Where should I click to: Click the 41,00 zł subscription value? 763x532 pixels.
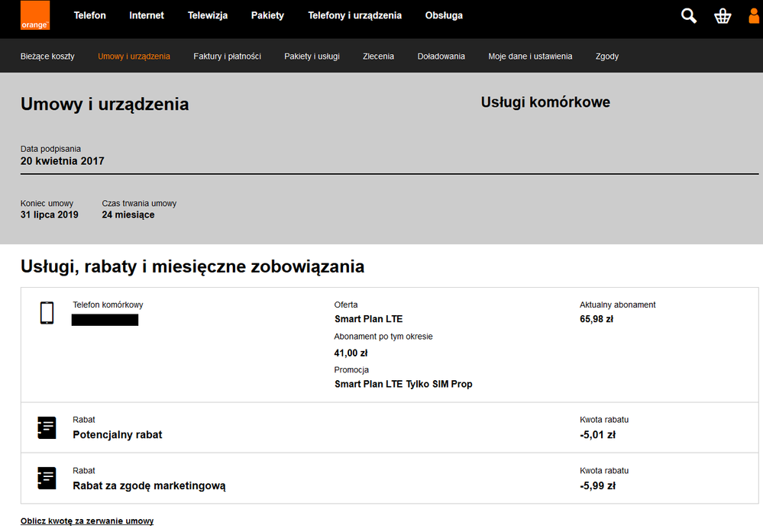pos(351,353)
